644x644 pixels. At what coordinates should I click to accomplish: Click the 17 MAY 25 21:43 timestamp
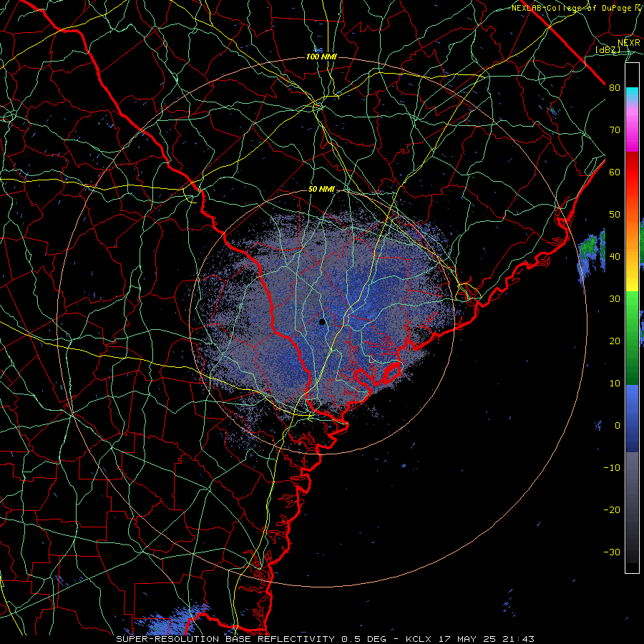tap(487, 639)
